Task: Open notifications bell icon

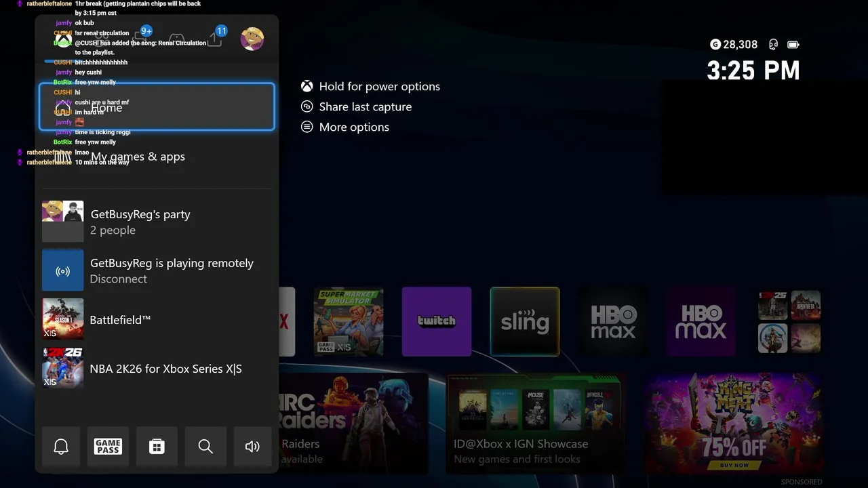Action: point(61,446)
